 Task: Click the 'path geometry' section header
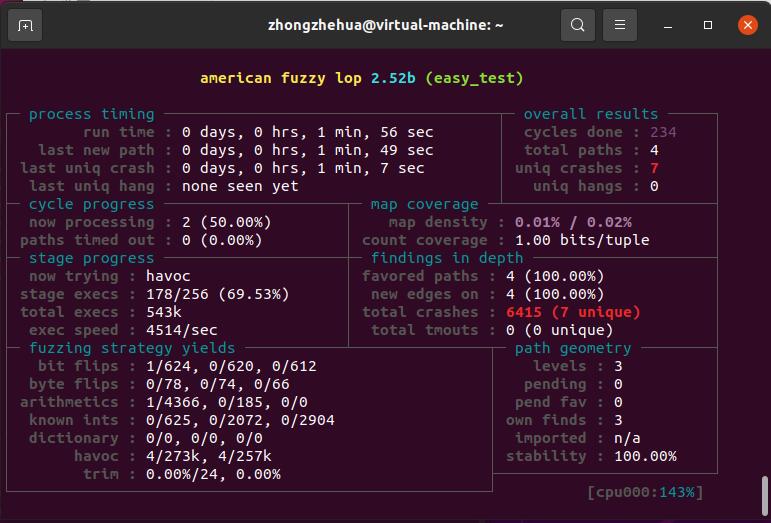coord(573,348)
